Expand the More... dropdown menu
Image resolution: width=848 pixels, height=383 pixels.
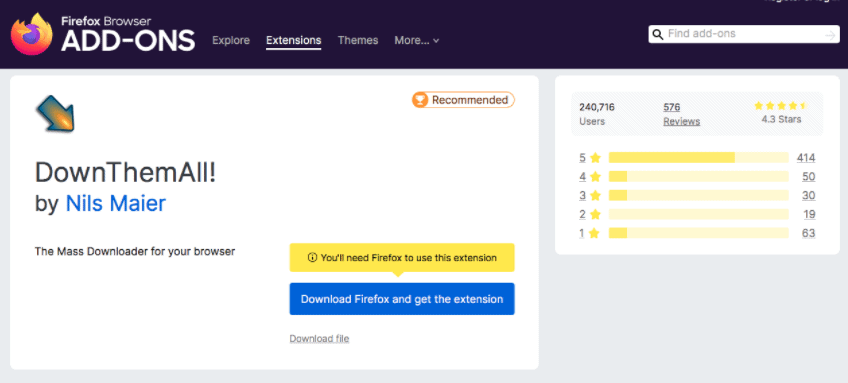[416, 41]
